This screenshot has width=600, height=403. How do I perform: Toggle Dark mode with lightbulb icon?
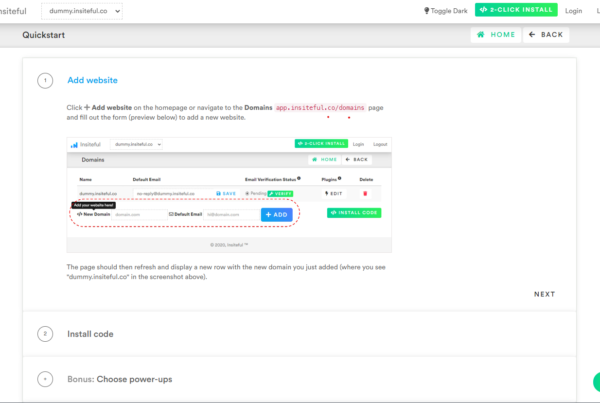(446, 11)
